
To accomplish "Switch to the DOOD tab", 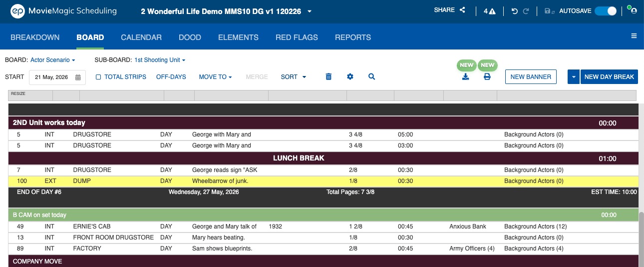I will tap(190, 37).
